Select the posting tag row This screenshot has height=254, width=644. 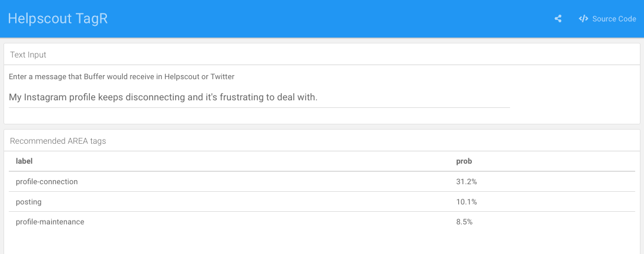pos(29,202)
